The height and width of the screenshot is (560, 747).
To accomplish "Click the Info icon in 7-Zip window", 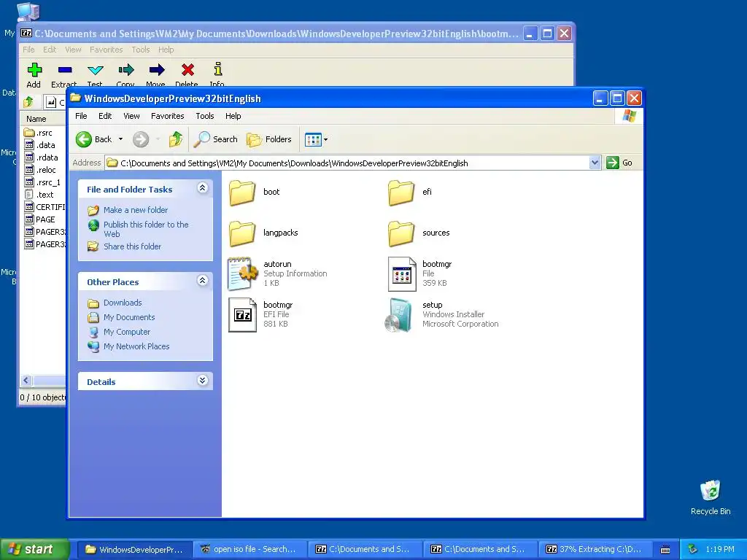I will tap(217, 69).
